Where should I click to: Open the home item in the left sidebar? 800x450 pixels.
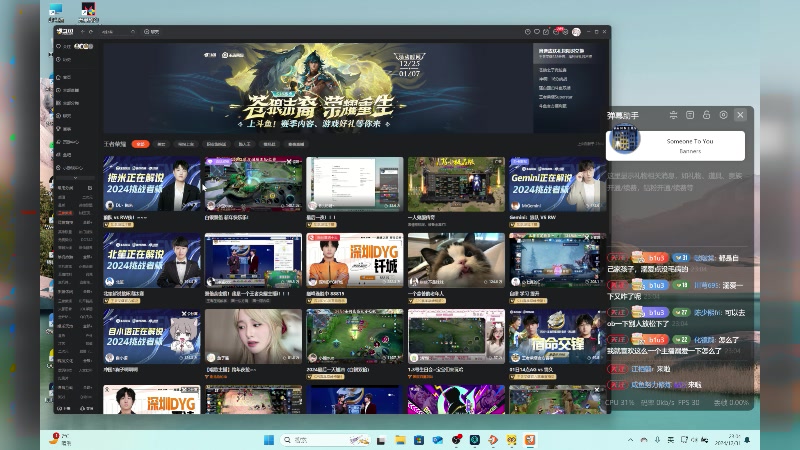(63, 77)
